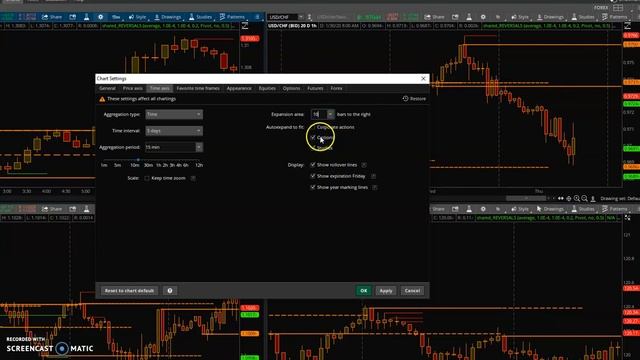
Task: Toggle the Options autoexpand checkbox
Action: 313,138
